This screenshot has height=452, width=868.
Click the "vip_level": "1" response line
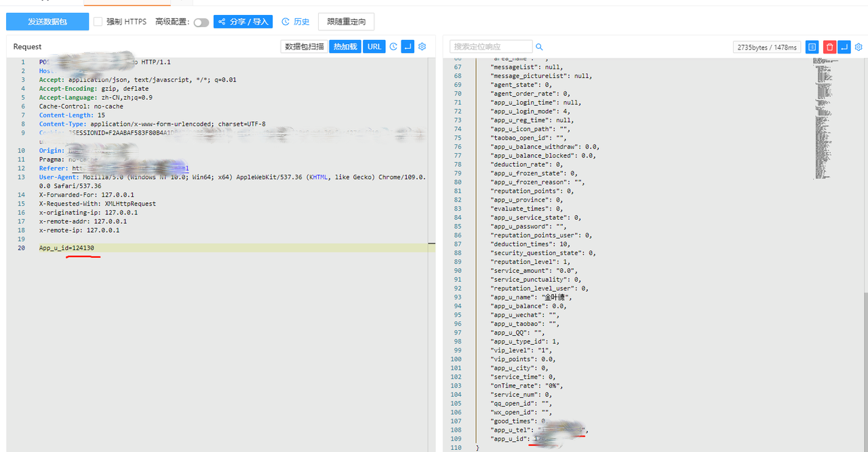[x=521, y=350]
